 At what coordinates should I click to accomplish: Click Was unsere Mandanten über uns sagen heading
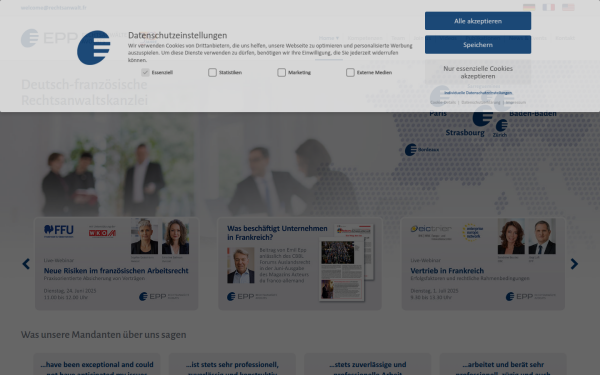103,335
